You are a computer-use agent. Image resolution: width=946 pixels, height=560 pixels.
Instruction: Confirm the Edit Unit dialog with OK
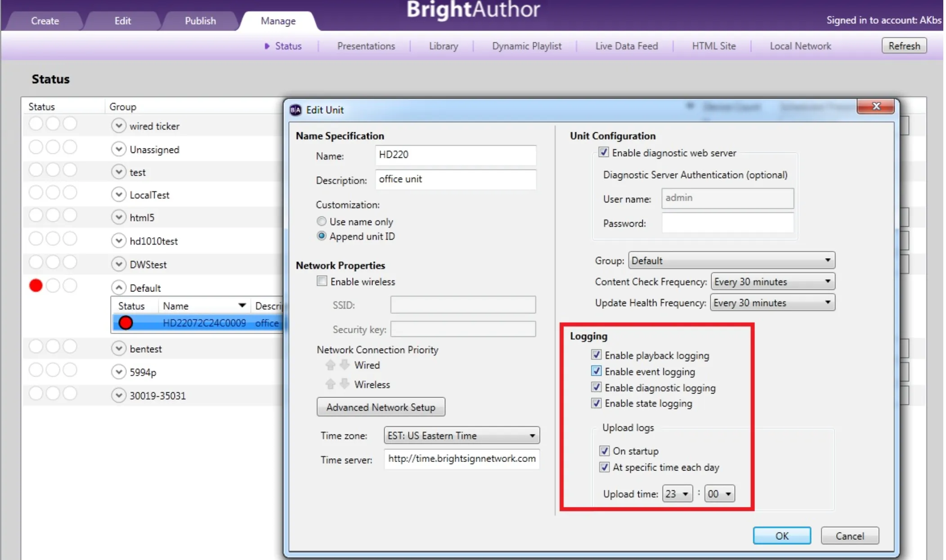click(x=782, y=536)
